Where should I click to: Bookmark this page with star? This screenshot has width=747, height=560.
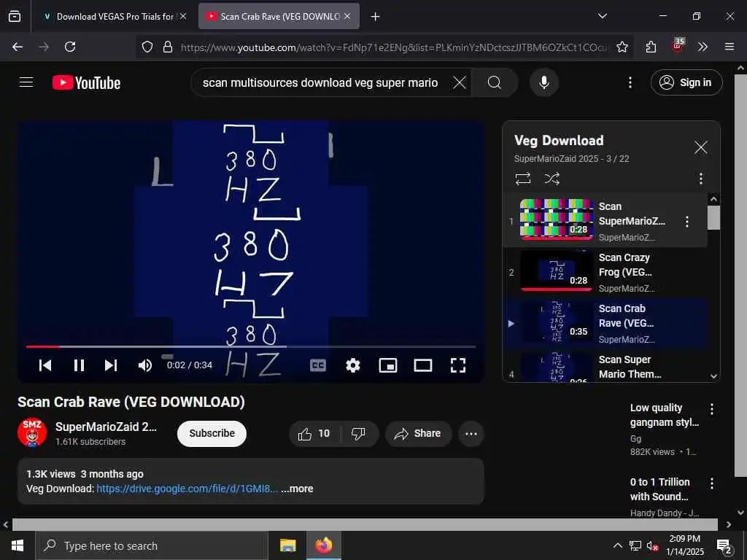click(622, 47)
